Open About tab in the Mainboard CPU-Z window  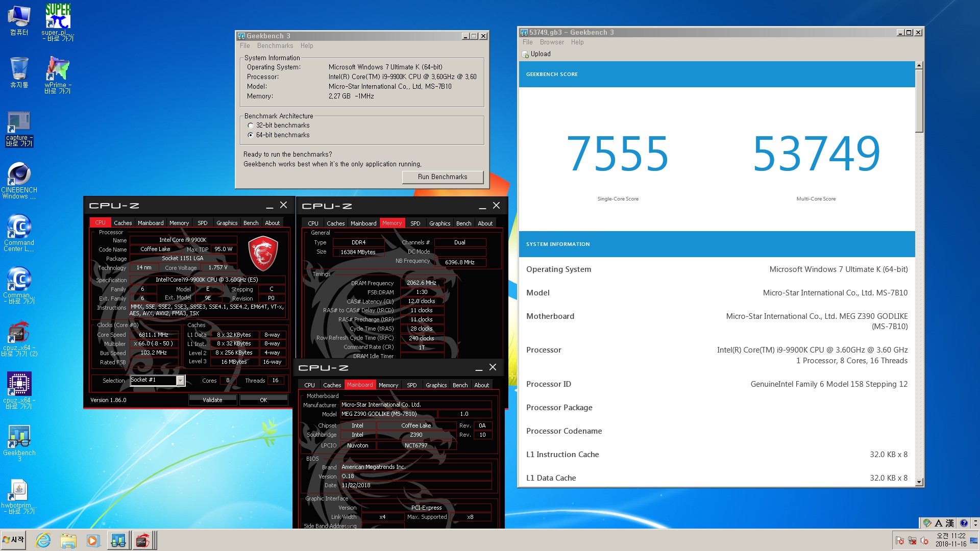point(481,385)
